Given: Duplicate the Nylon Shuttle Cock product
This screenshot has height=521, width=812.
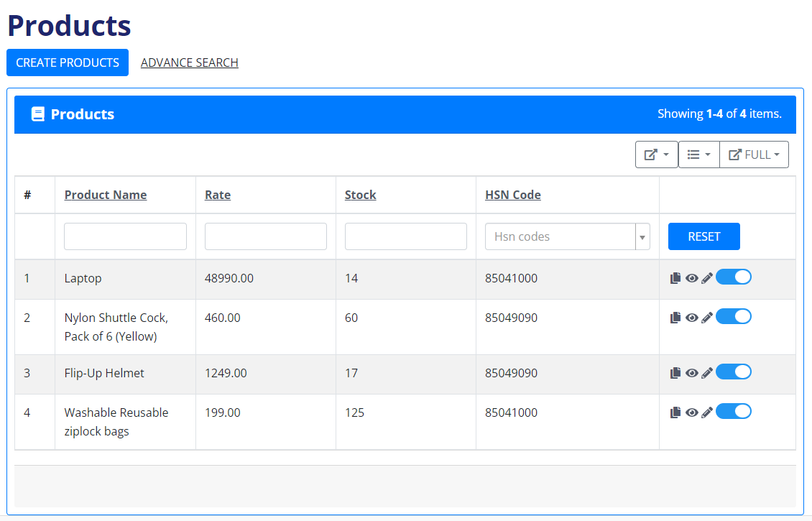Looking at the screenshot, I should coord(675,318).
